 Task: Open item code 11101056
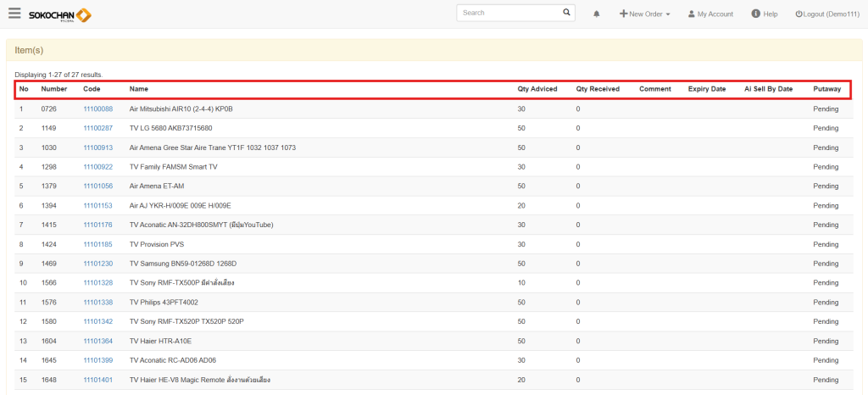click(x=97, y=186)
